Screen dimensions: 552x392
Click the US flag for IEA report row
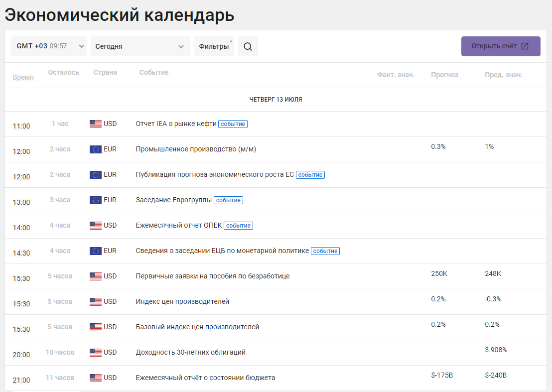click(95, 124)
